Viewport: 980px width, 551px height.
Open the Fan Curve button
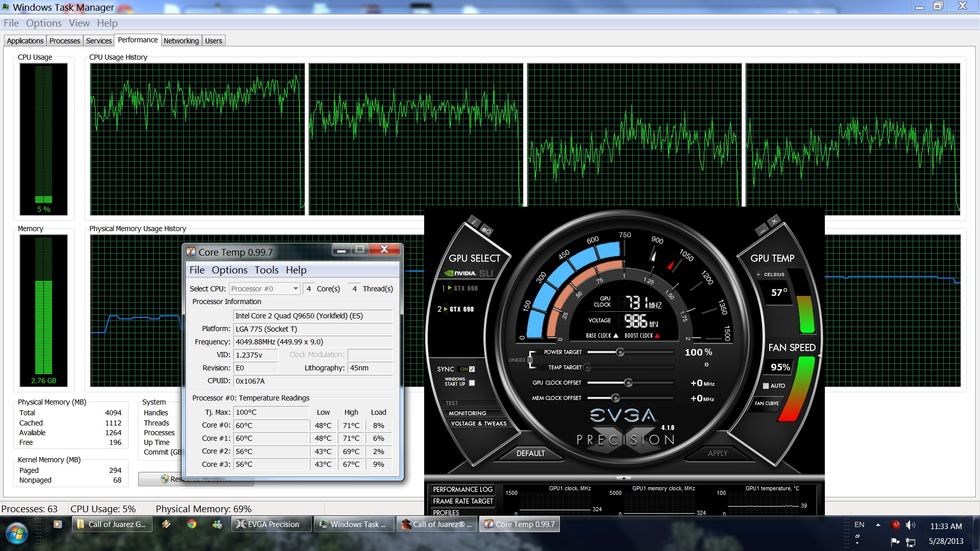767,403
